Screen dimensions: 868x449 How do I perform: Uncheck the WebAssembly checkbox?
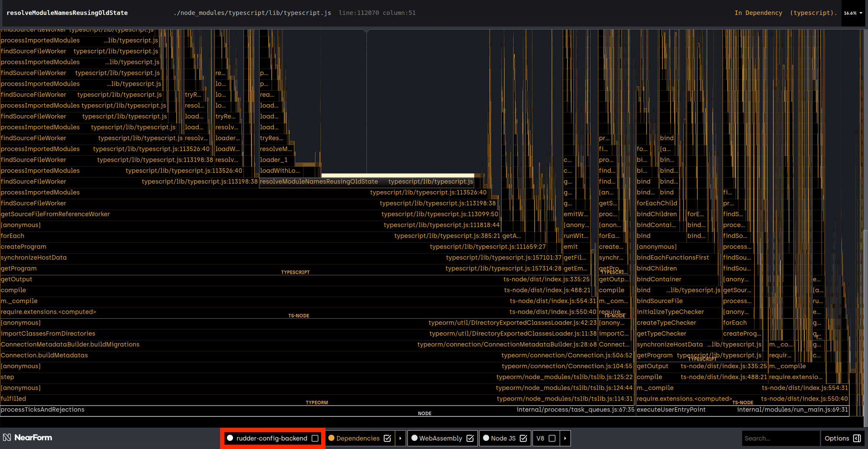coord(470,438)
